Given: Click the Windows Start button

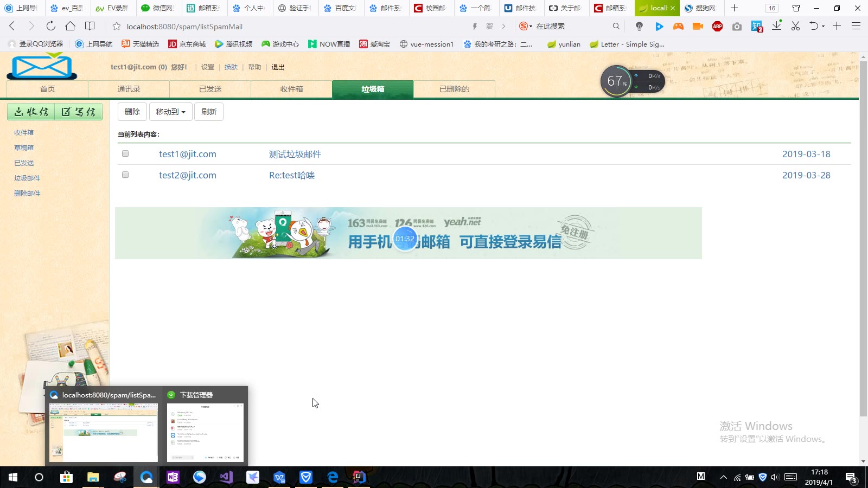Looking at the screenshot, I should click(13, 477).
